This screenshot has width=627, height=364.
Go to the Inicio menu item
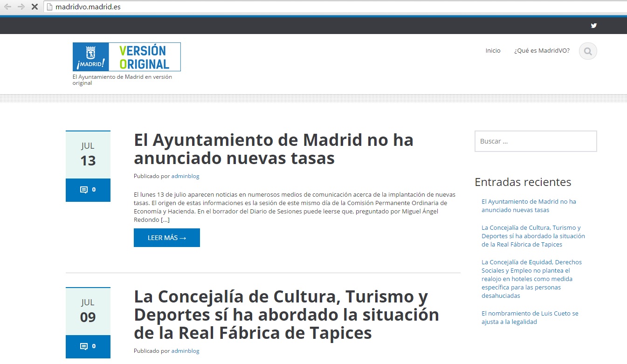(493, 51)
